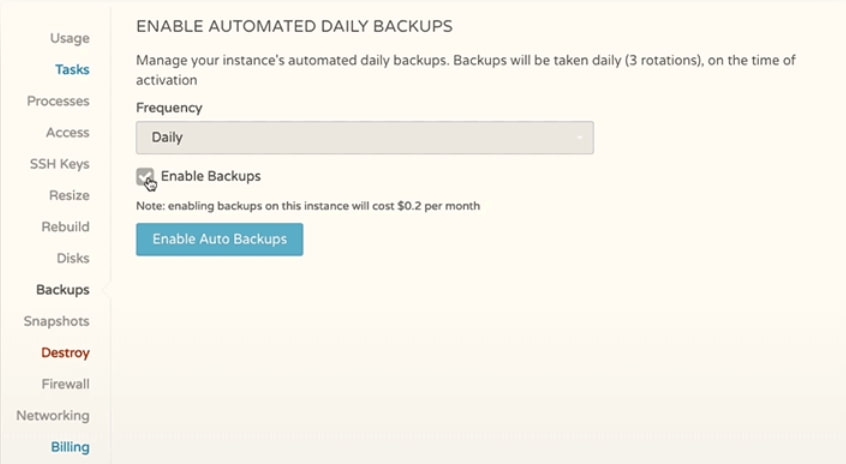Click the Frequency dropdown arrow

click(579, 138)
